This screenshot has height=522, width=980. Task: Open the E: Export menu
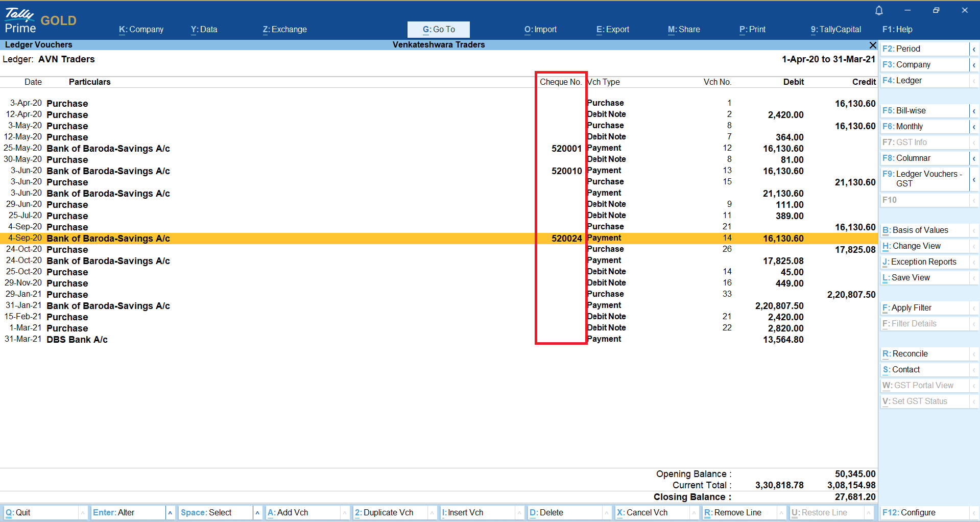tap(612, 30)
